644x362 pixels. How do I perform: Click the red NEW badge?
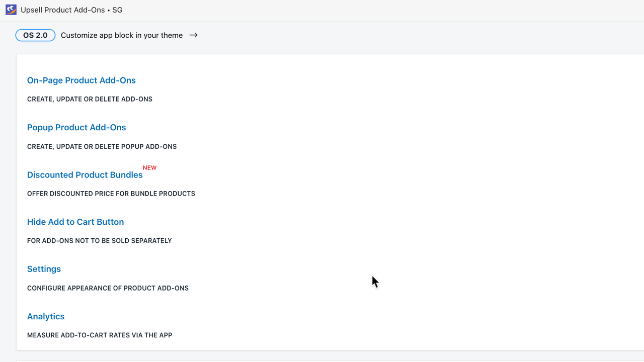pyautogui.click(x=149, y=167)
